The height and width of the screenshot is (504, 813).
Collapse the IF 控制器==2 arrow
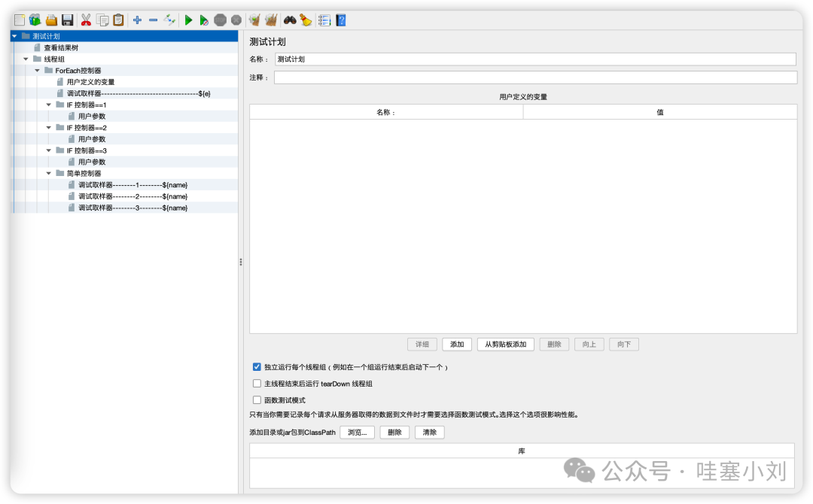coord(49,127)
